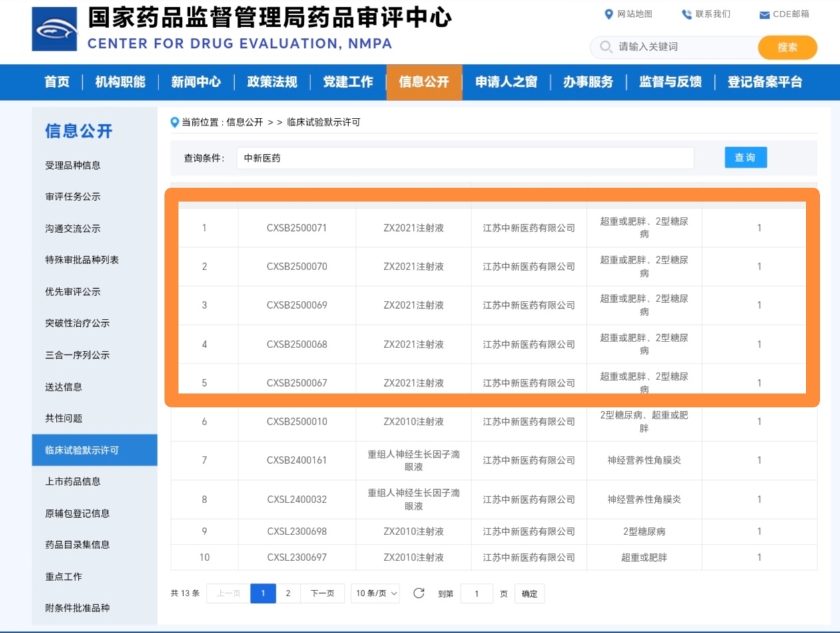Open 特殊审批品种列表 in sidebar
The height and width of the screenshot is (633, 840).
pos(82,260)
